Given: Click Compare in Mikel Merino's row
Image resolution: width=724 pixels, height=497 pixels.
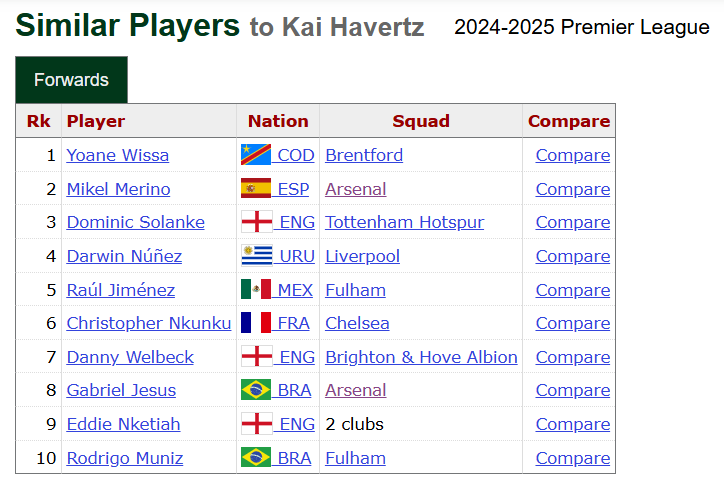Looking at the screenshot, I should [573, 189].
